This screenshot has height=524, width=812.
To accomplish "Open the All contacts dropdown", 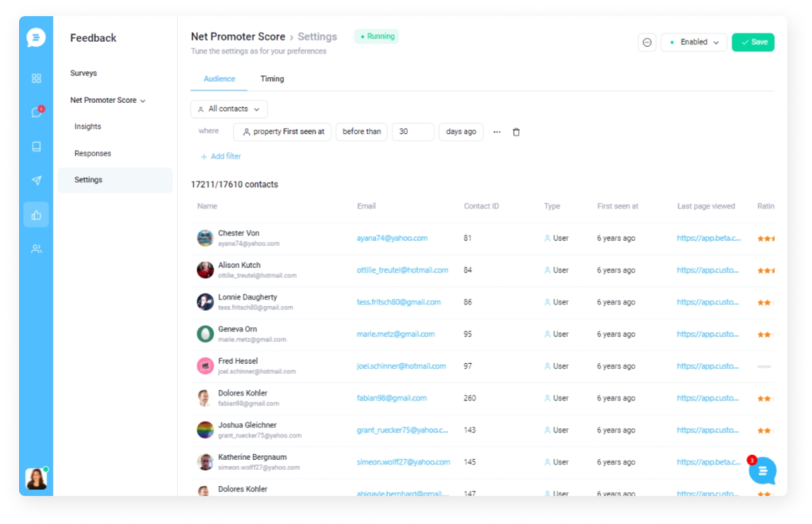I will coord(229,109).
